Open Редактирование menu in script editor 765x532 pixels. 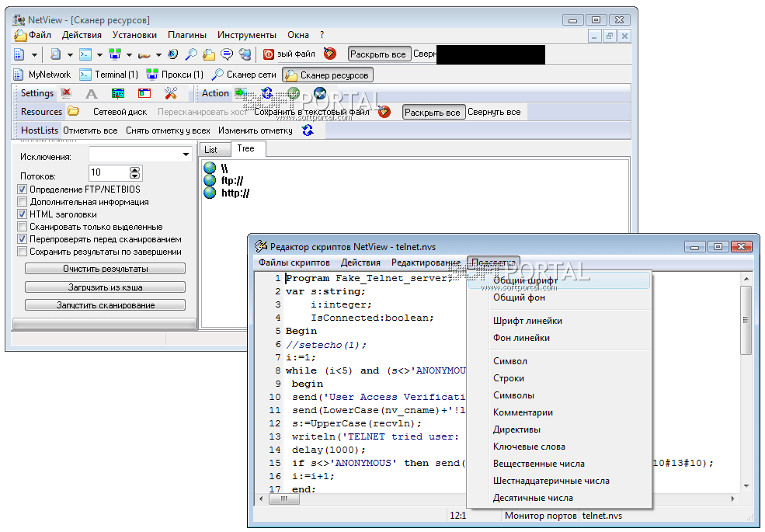426,263
